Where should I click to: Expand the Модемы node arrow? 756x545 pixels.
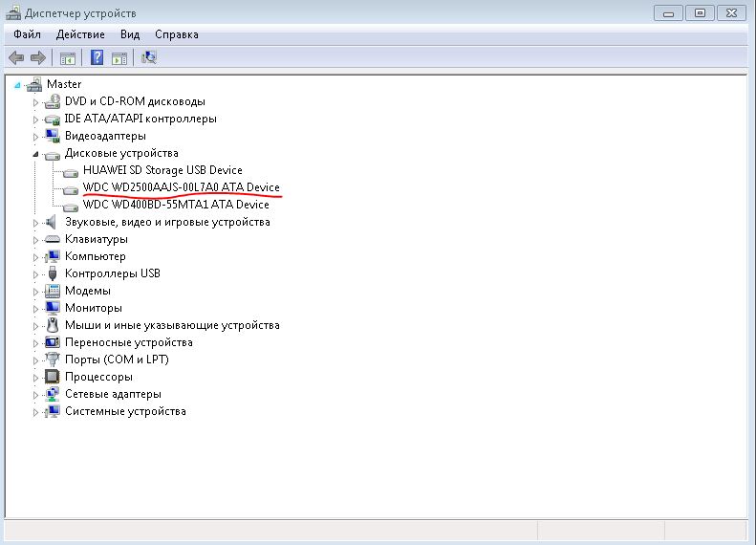[x=35, y=292]
